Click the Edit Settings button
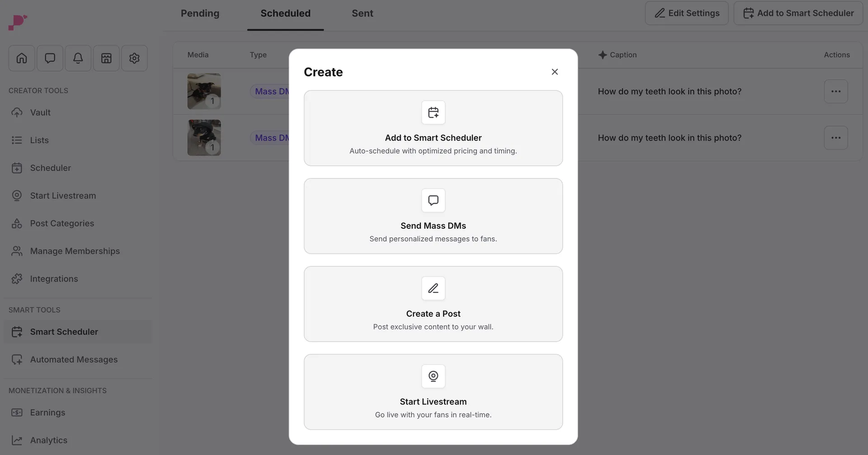Image resolution: width=868 pixels, height=455 pixels. tap(686, 13)
